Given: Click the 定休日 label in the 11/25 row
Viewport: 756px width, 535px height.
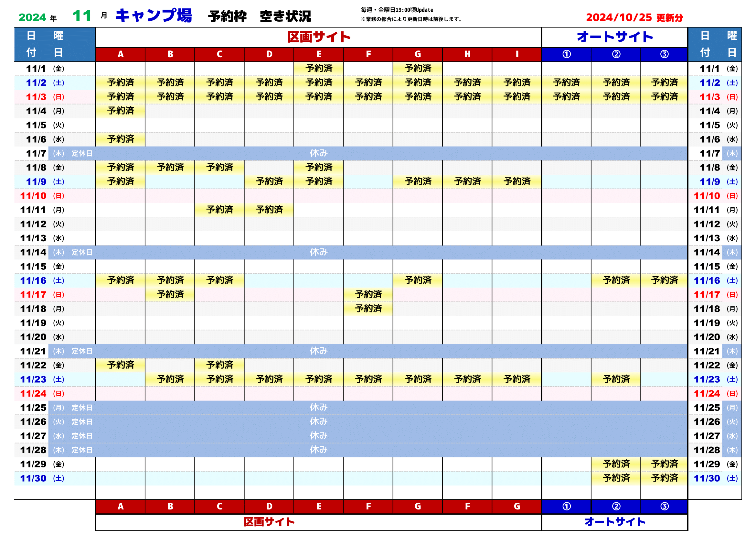Looking at the screenshot, I should click(82, 408).
